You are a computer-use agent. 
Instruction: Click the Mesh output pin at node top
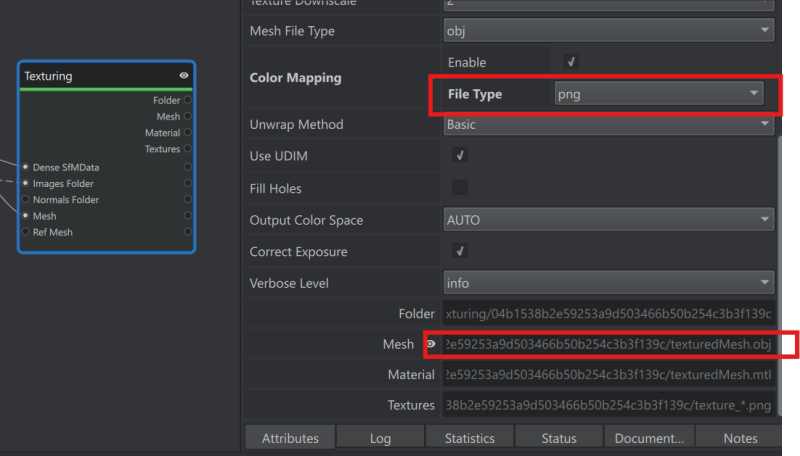coord(188,116)
